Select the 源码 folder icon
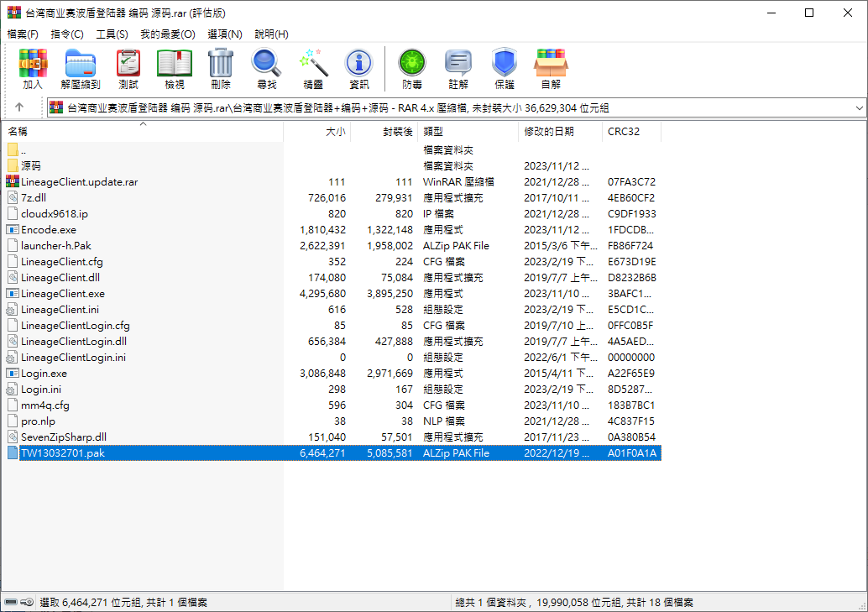Screen dimensions: 868x612 click(13, 165)
